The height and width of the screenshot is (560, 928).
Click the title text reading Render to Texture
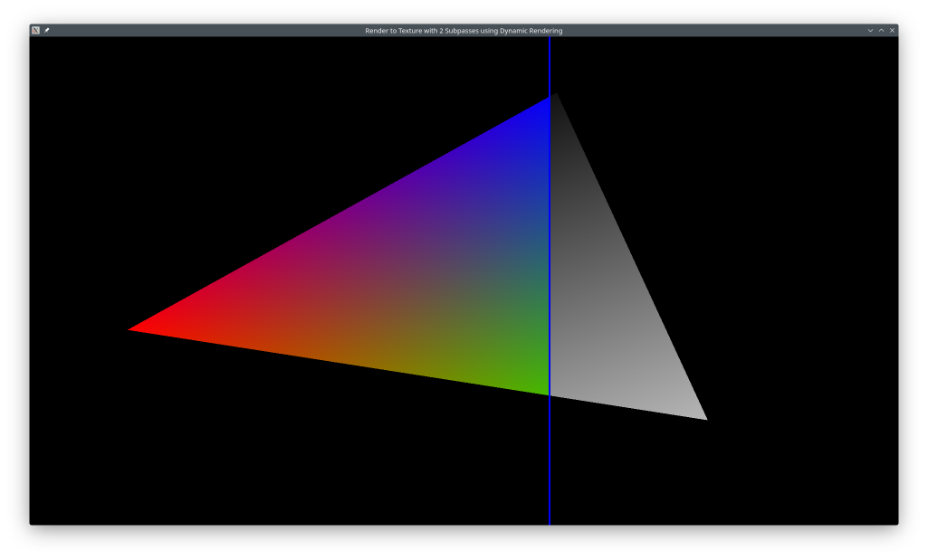(464, 30)
